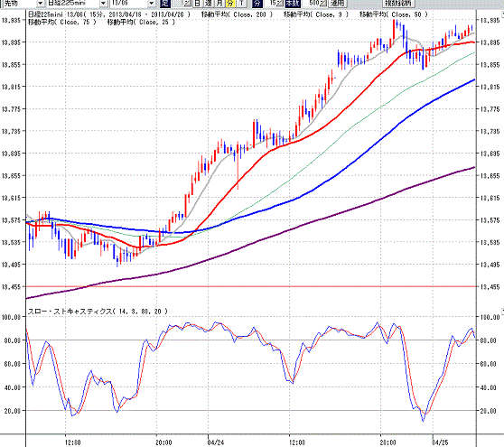Click the small icon button left of 日

coord(187,4)
